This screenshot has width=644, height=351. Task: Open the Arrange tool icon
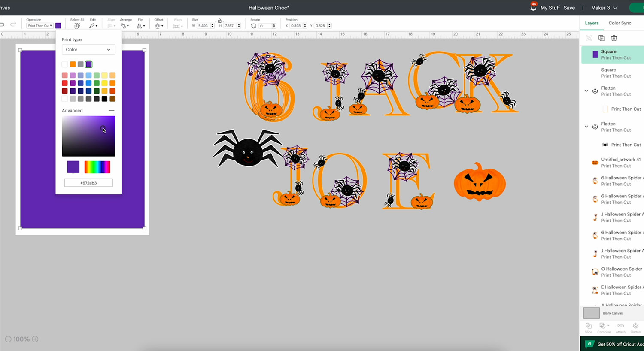click(x=124, y=26)
